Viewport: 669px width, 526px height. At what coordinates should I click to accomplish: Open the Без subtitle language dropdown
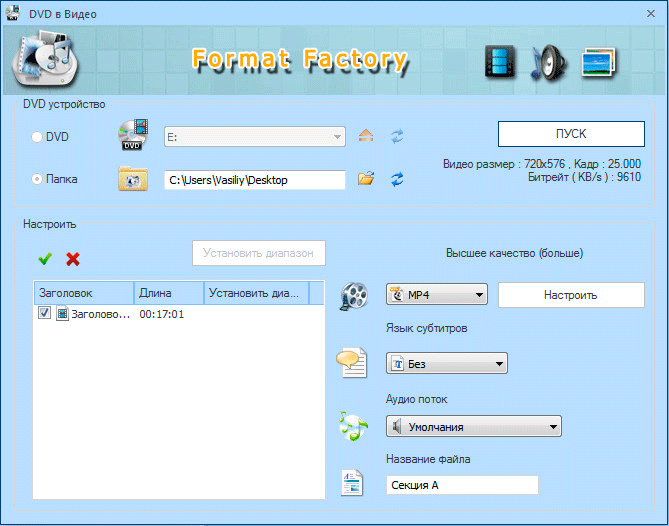click(447, 363)
